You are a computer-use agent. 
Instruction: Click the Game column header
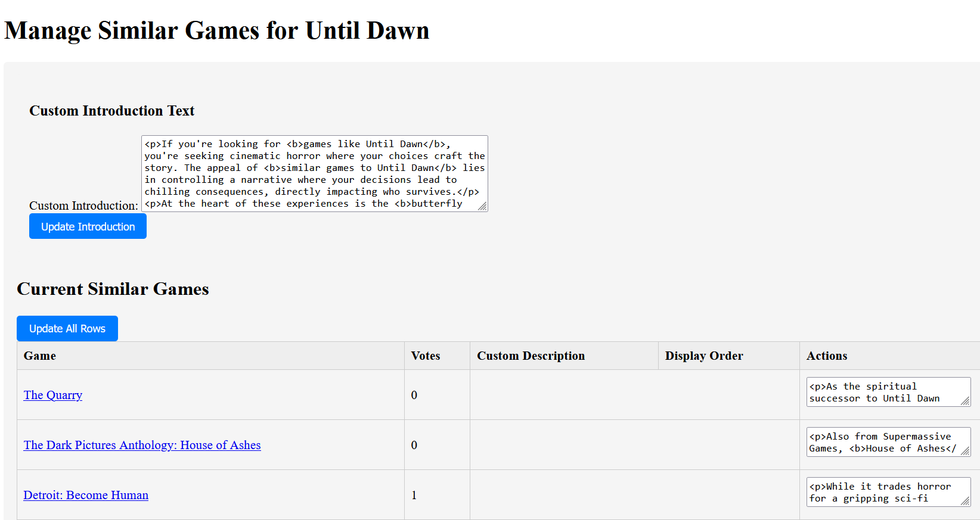click(40, 356)
